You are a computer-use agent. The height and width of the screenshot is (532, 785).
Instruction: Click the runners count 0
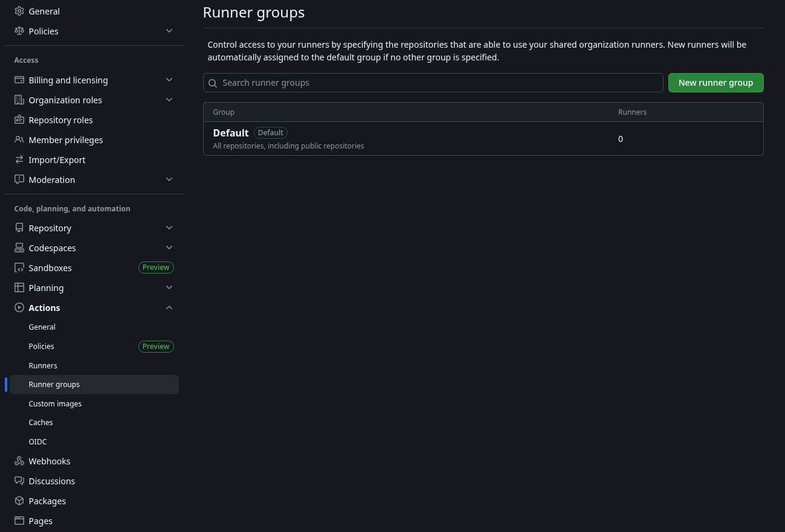[x=621, y=139]
